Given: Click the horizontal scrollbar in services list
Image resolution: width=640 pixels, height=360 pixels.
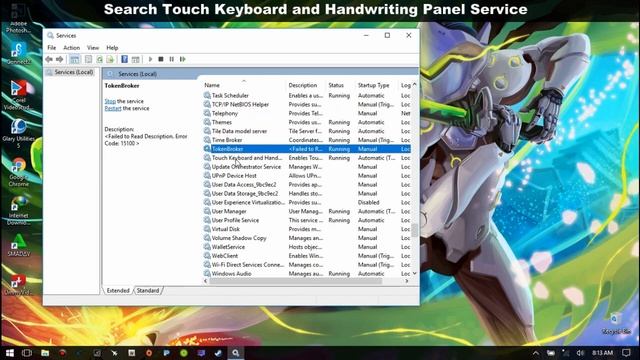Looking at the screenshot, I should (296, 281).
